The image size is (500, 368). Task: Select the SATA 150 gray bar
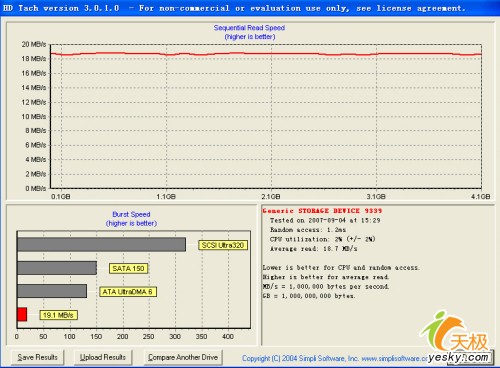[x=57, y=268]
